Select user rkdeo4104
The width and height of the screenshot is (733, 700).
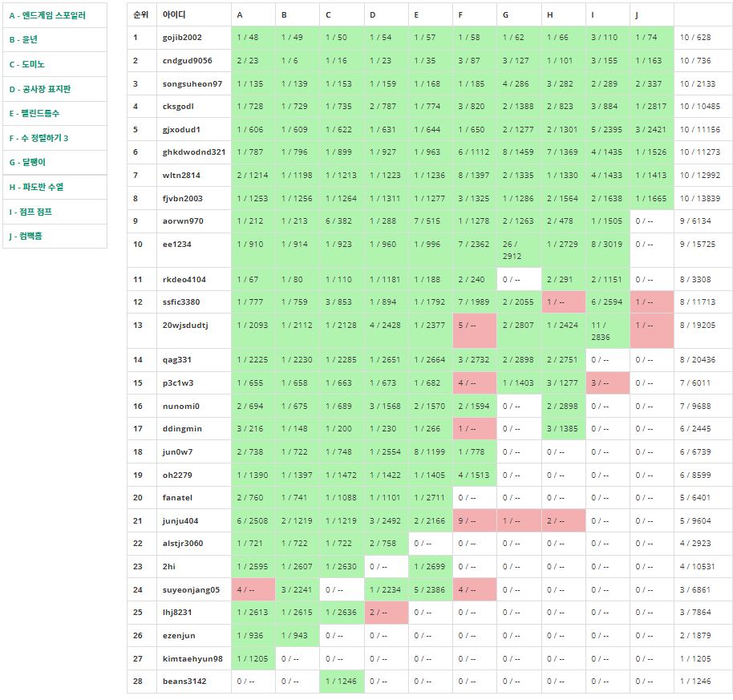184,280
